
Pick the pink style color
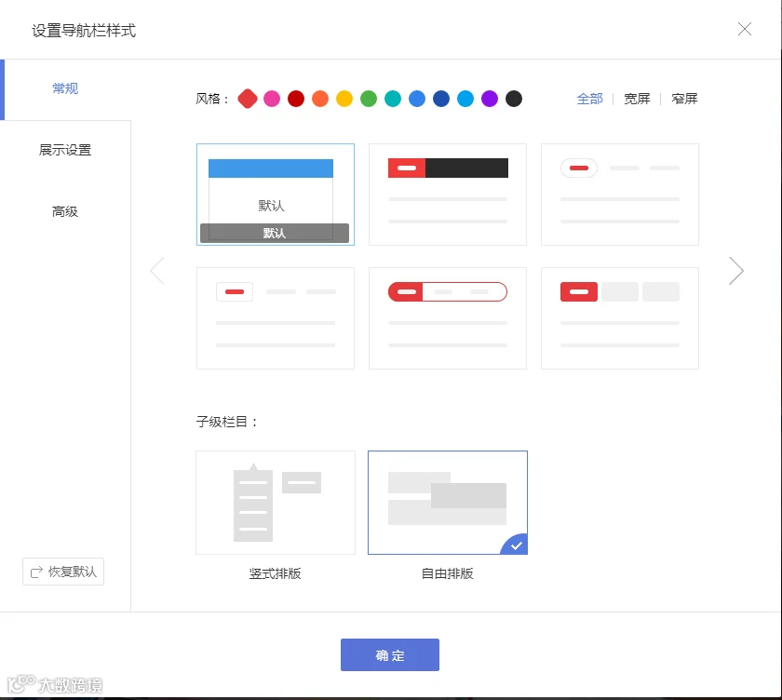coord(272,99)
